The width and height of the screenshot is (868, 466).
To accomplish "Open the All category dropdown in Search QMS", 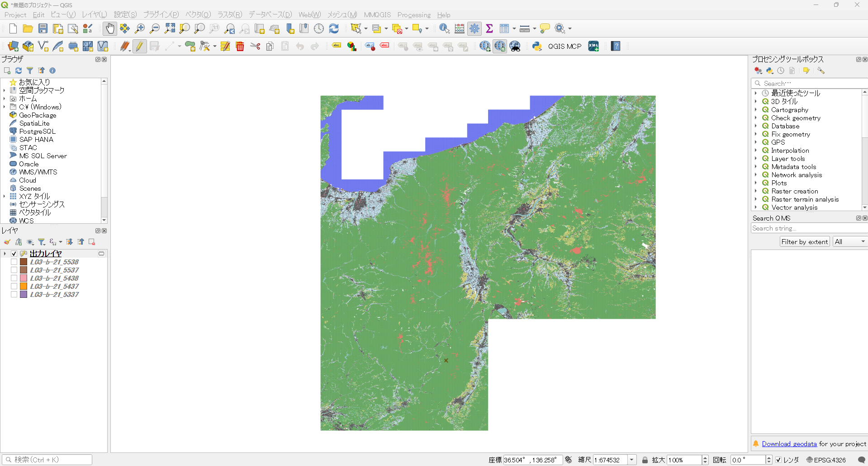I will [x=850, y=242].
